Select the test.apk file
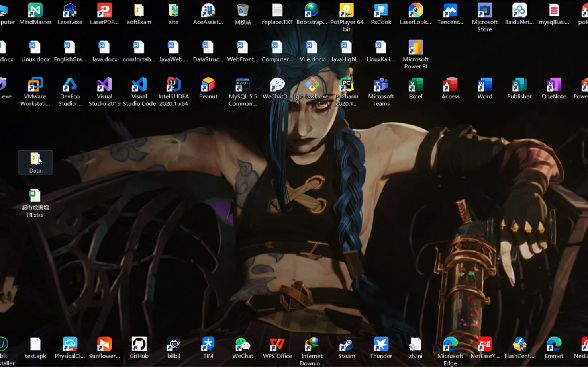The image size is (588, 367). pyautogui.click(x=35, y=348)
